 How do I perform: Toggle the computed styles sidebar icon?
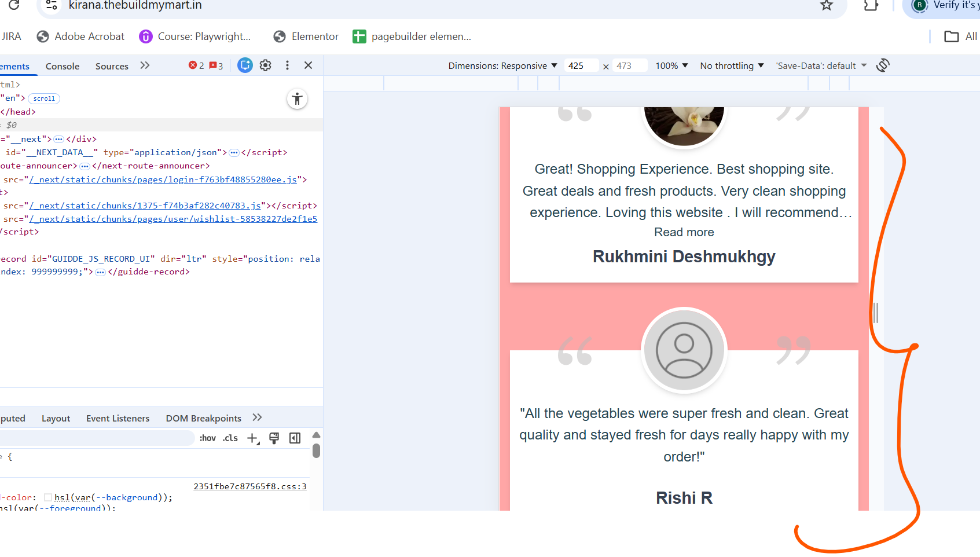[295, 438]
